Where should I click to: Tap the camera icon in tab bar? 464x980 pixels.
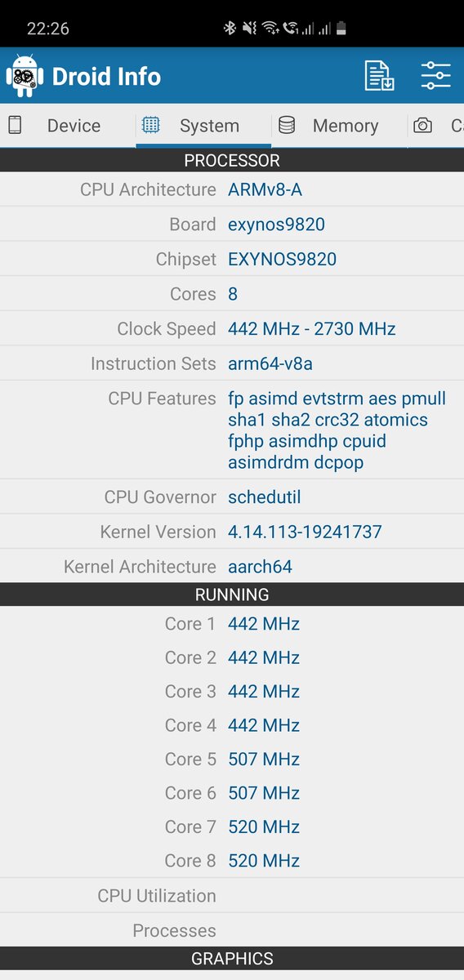pos(422,126)
